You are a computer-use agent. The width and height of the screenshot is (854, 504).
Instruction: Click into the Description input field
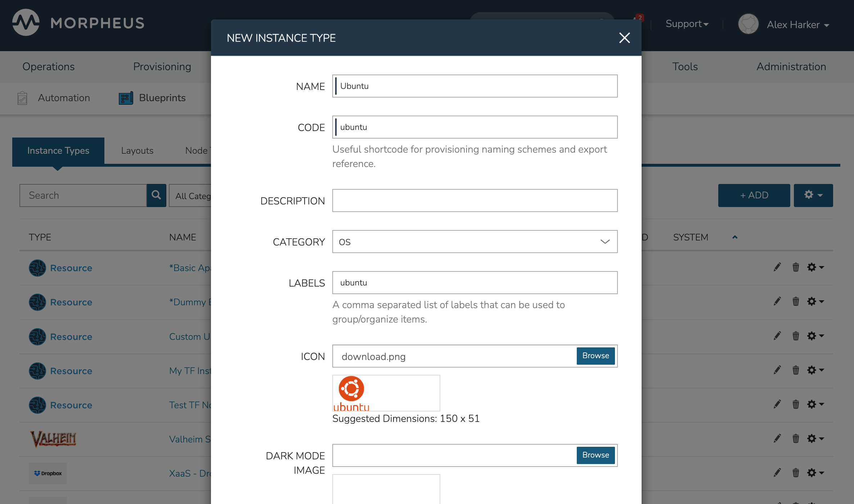click(475, 201)
